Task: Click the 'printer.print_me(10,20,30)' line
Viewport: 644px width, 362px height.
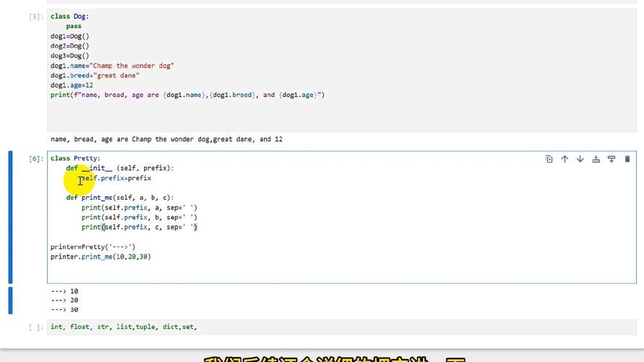Action: [x=101, y=257]
